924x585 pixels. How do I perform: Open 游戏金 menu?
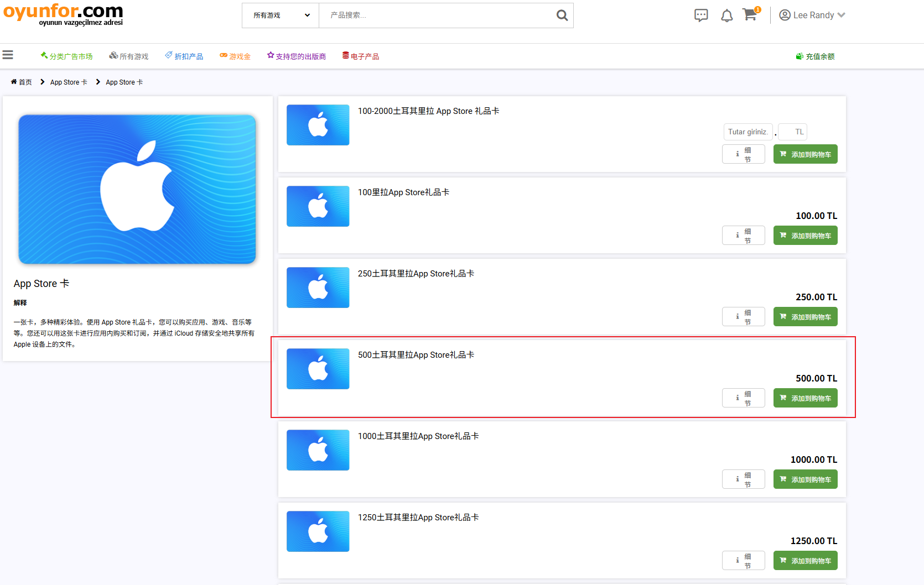tap(235, 56)
